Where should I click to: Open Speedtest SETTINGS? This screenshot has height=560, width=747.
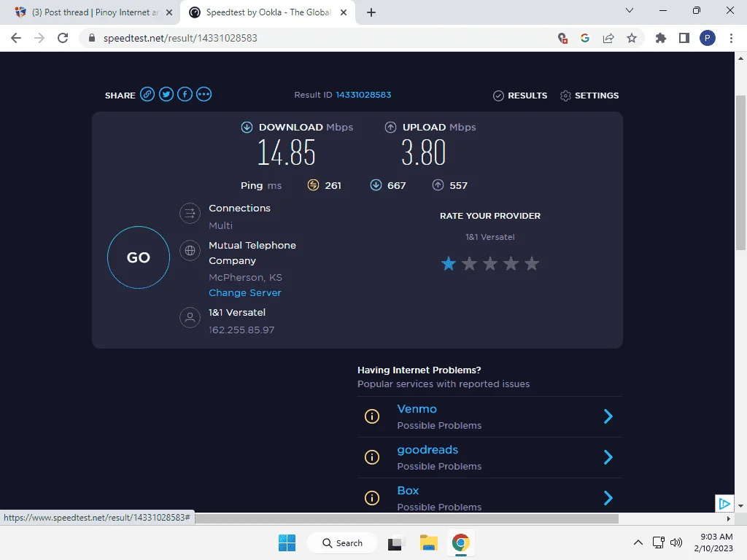(589, 96)
